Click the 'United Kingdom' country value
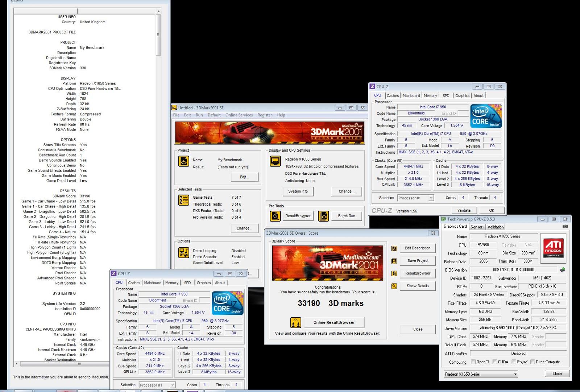Screen dimensions: 580x392 (92, 22)
